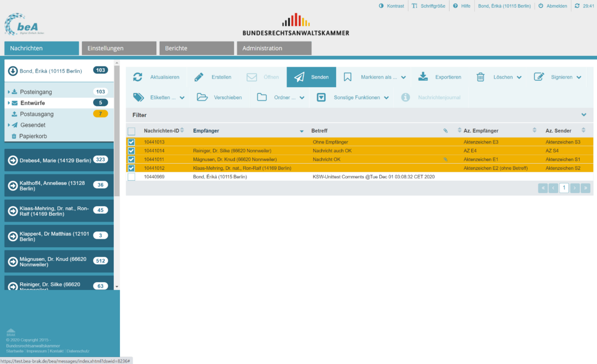Viewport: 597px width, 364px height.
Task: Click the Klapper4, Dr Matthias arrow icon
Action: tap(13, 236)
